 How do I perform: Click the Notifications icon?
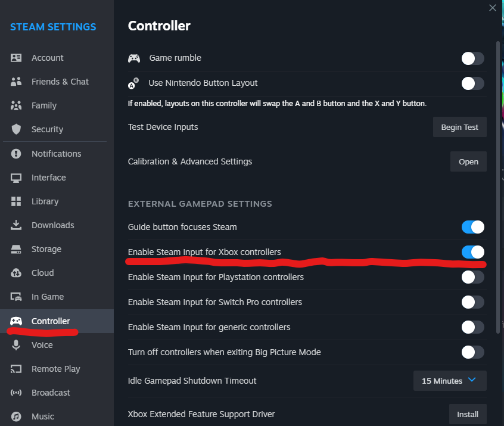coord(16,154)
